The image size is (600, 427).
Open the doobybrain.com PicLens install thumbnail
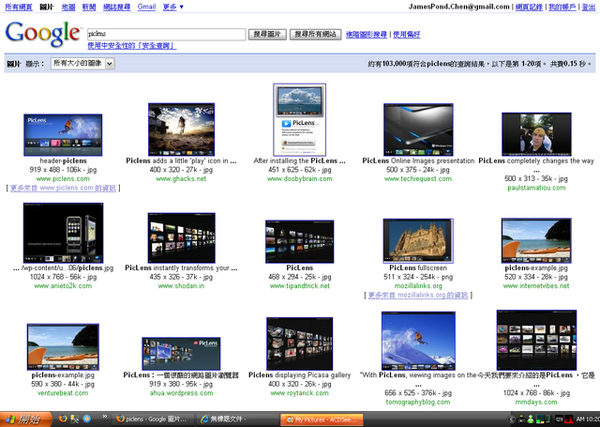pyautogui.click(x=300, y=120)
